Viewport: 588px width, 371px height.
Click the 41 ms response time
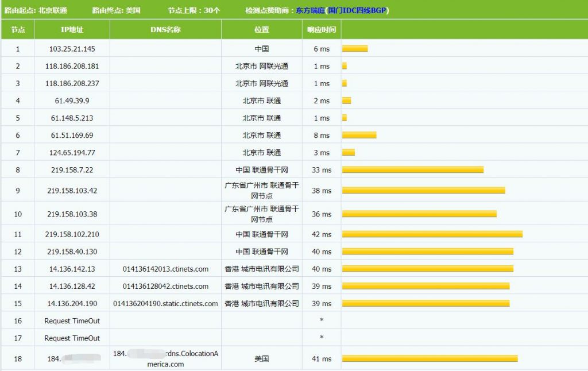[x=322, y=358]
